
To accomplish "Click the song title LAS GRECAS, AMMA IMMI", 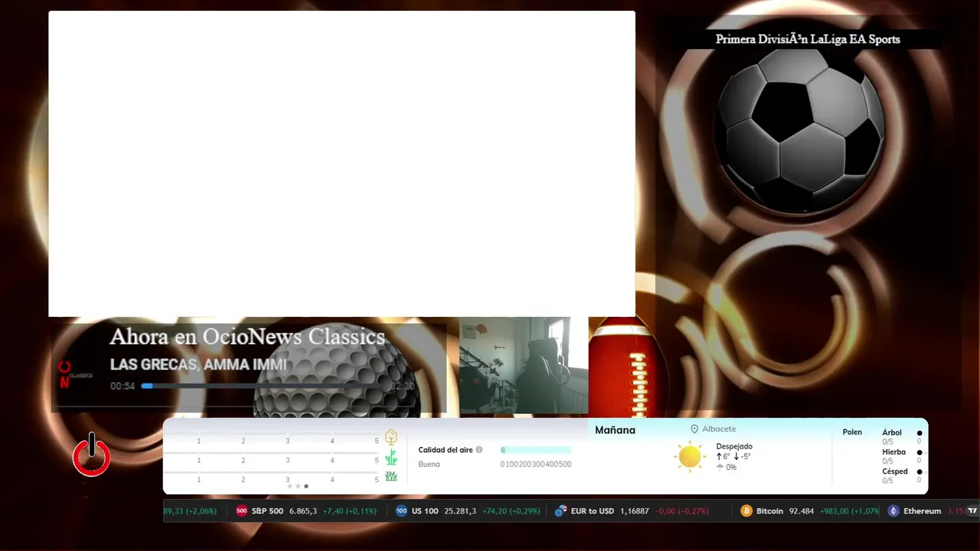I will click(x=198, y=365).
